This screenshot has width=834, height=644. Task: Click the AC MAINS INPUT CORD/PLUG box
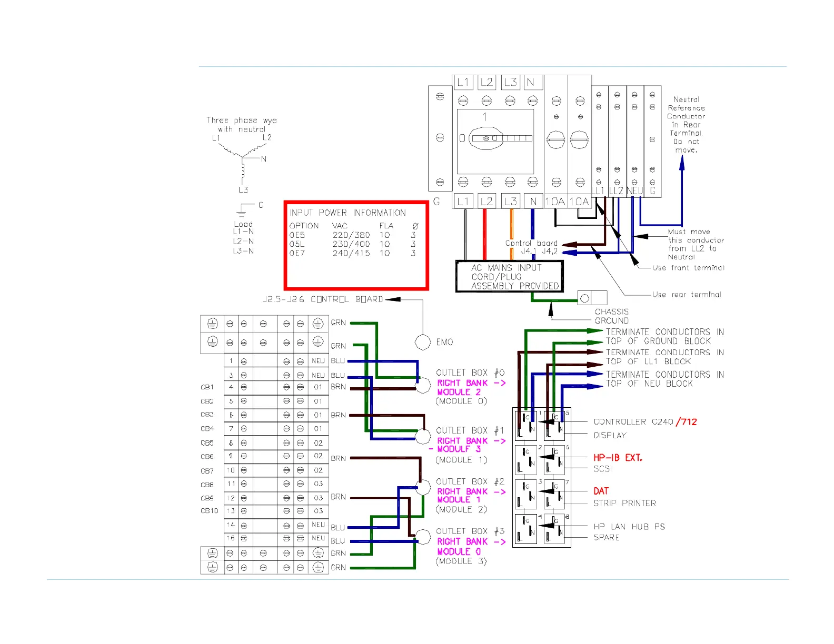pos(509,276)
